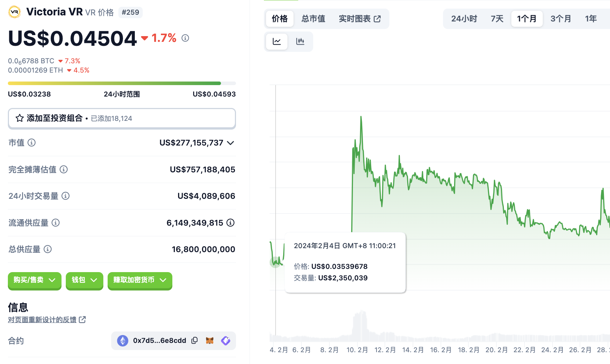Viewport: 610px width, 364px height.
Task: Set chart range to 1年
Action: [591, 19]
